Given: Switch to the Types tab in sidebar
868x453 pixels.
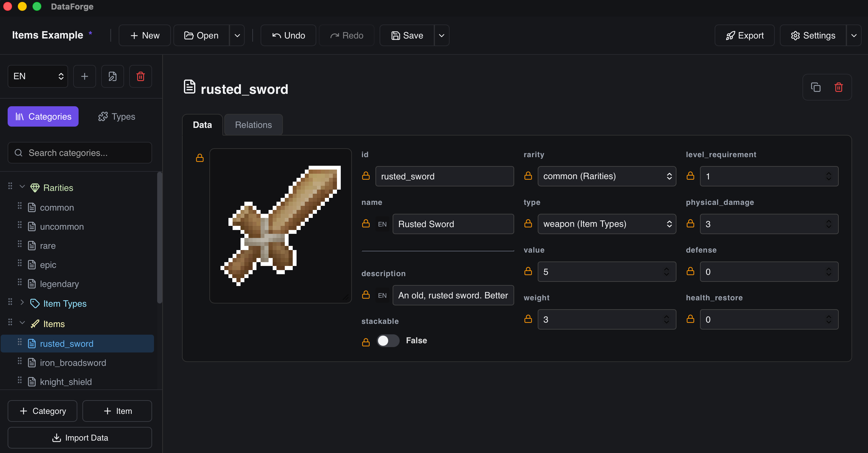Looking at the screenshot, I should [116, 116].
